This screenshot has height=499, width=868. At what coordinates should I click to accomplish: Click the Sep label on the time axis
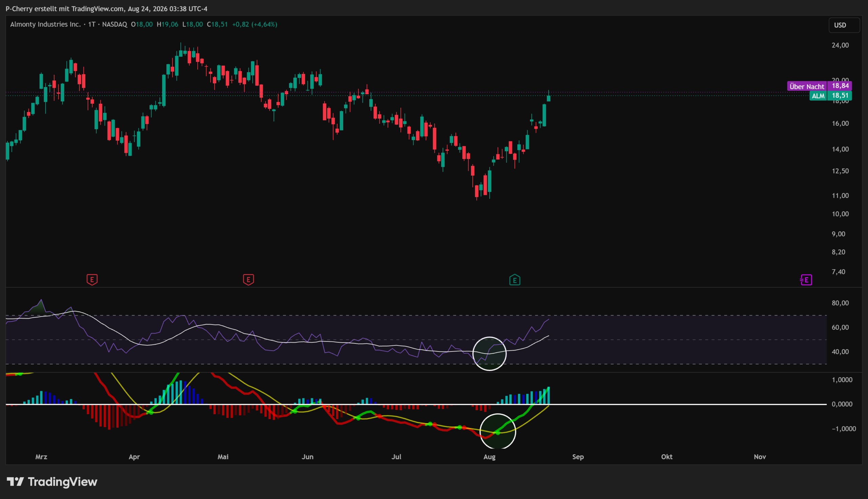578,457
